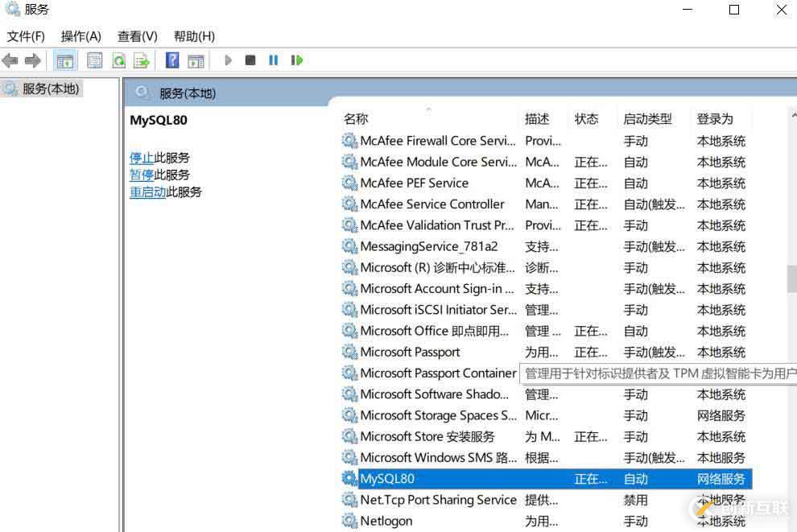The width and height of the screenshot is (797, 532).
Task: Sort by the 登录为 column header
Action: [722, 119]
